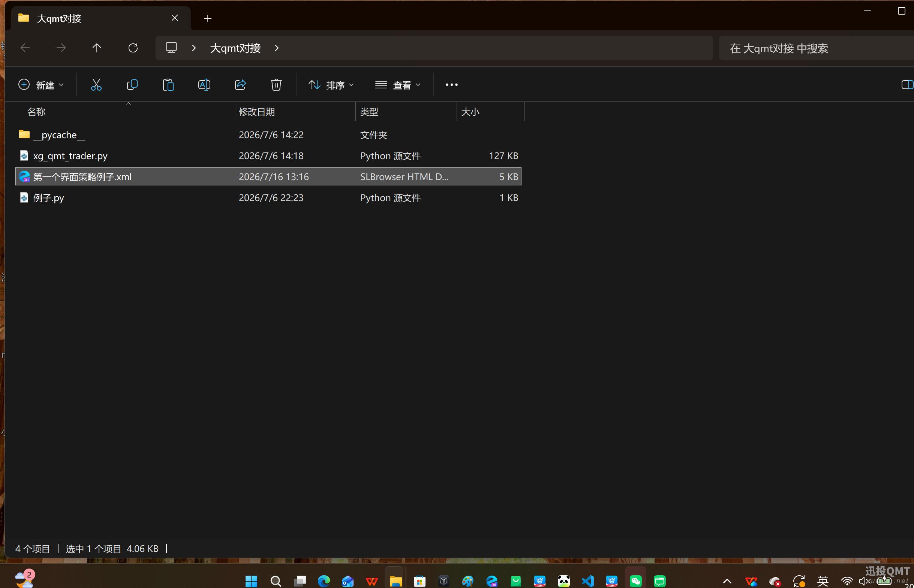Add a new tab with the plus button

tap(207, 18)
